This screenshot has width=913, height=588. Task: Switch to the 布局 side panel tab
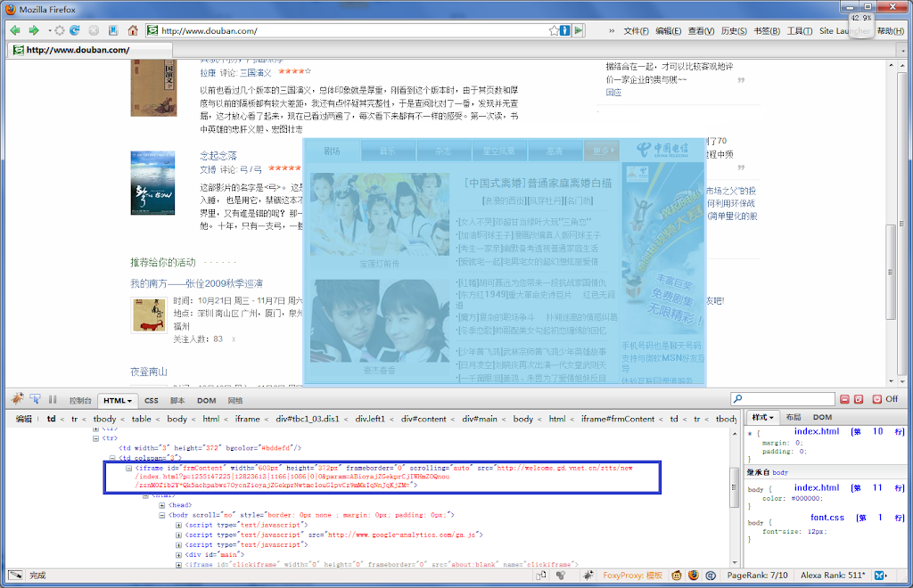click(793, 417)
